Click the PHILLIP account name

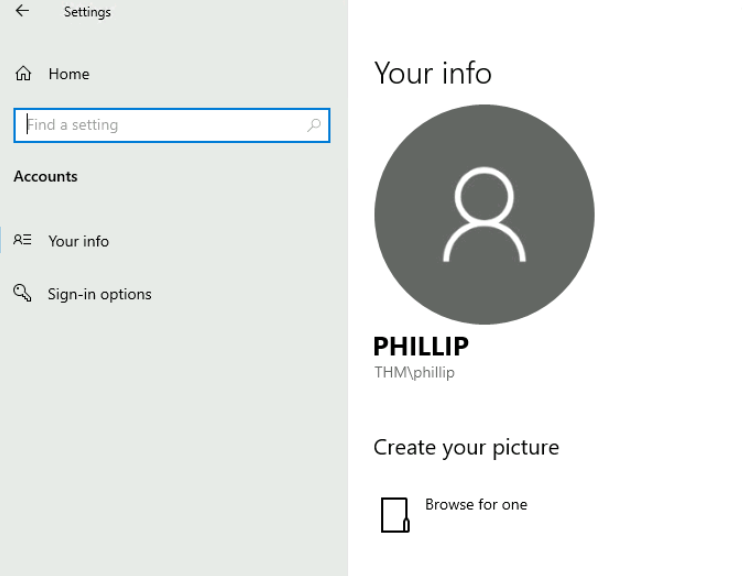(x=421, y=346)
